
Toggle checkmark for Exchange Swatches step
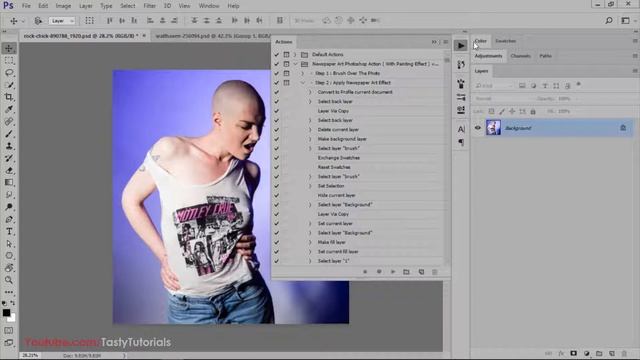[276, 158]
